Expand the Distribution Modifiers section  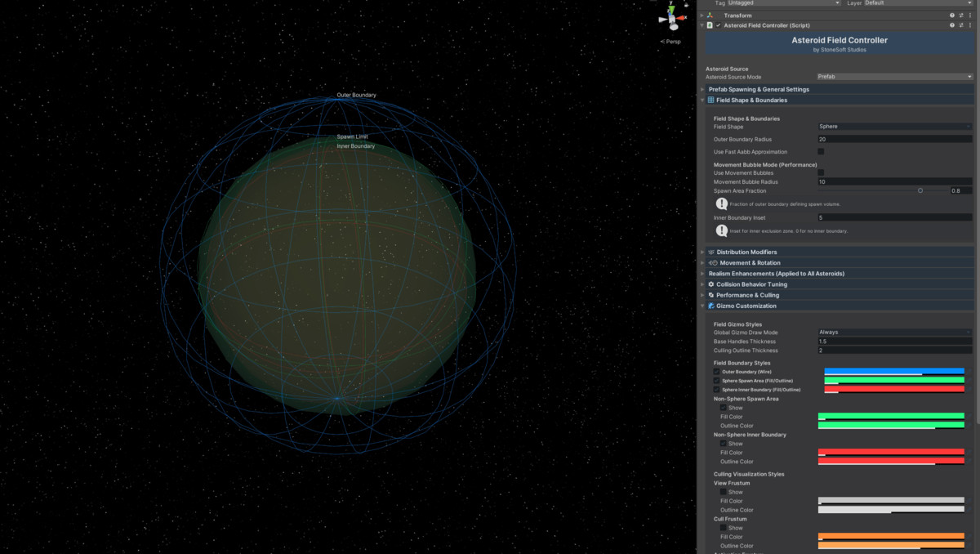pos(702,252)
